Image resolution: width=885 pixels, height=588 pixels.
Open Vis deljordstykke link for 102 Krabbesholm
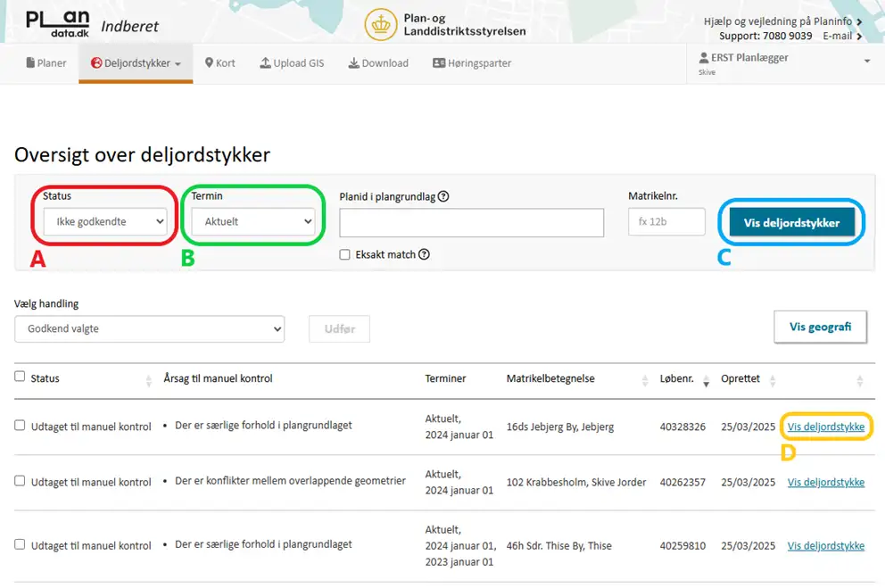pos(825,483)
